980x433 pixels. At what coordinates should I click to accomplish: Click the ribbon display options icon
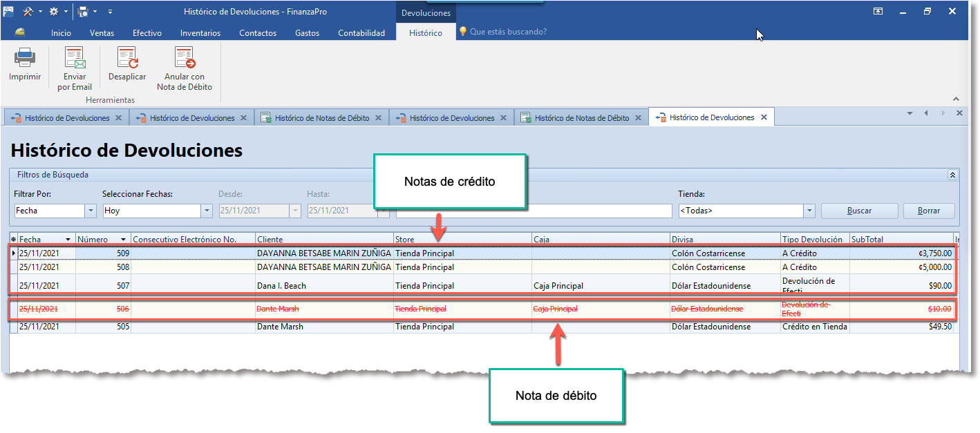[x=878, y=11]
